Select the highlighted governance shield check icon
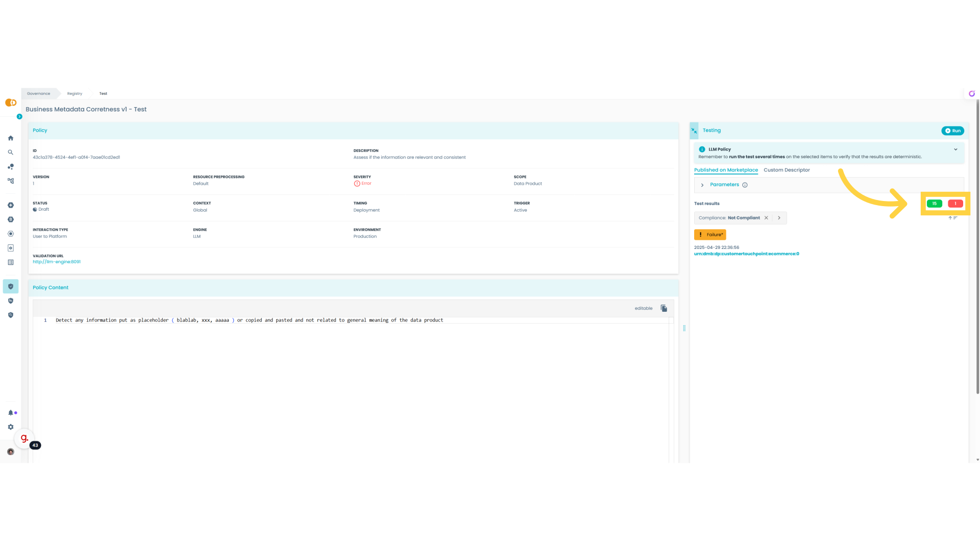This screenshot has width=980, height=551. tap(11, 287)
